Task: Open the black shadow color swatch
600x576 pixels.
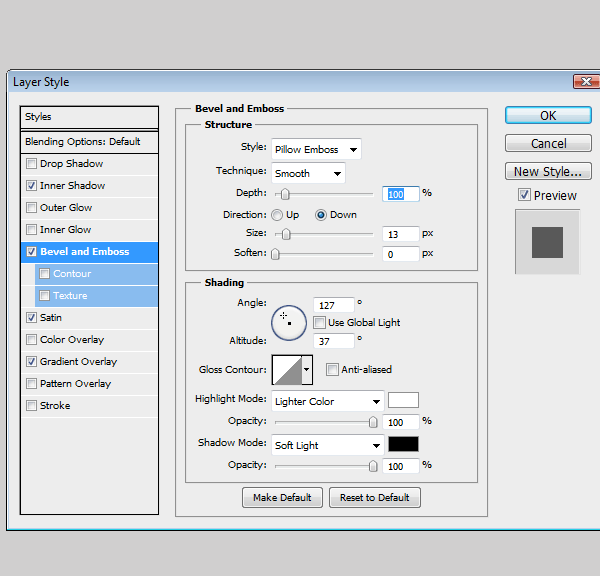Action: (403, 444)
